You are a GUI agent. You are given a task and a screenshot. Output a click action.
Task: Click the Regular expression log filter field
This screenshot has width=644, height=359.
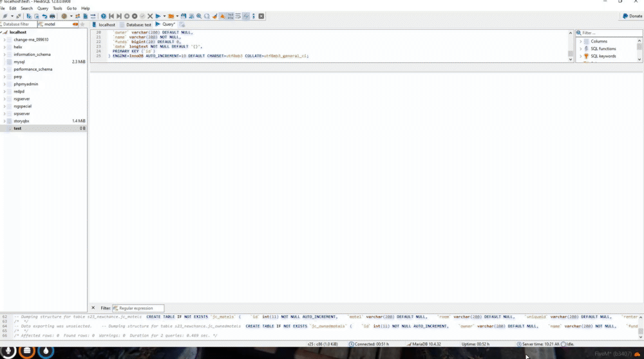coord(138,308)
